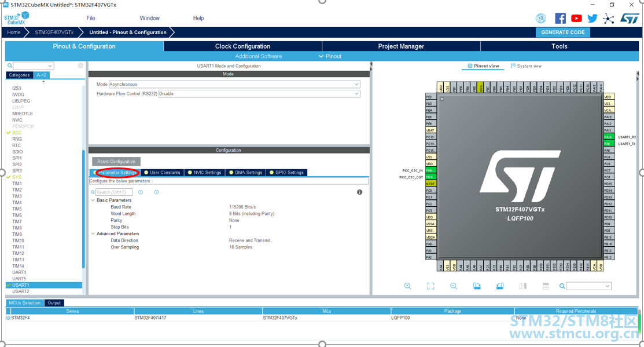Click the peripheral search magnifier icon
Image resolution: width=644 pixels, height=347 pixels.
click(9, 66)
